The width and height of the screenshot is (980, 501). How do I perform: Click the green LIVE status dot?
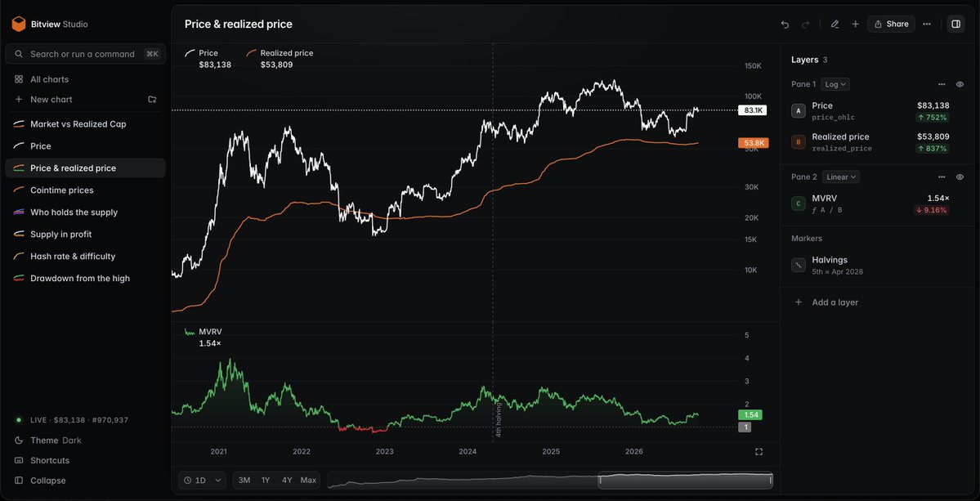tap(19, 420)
